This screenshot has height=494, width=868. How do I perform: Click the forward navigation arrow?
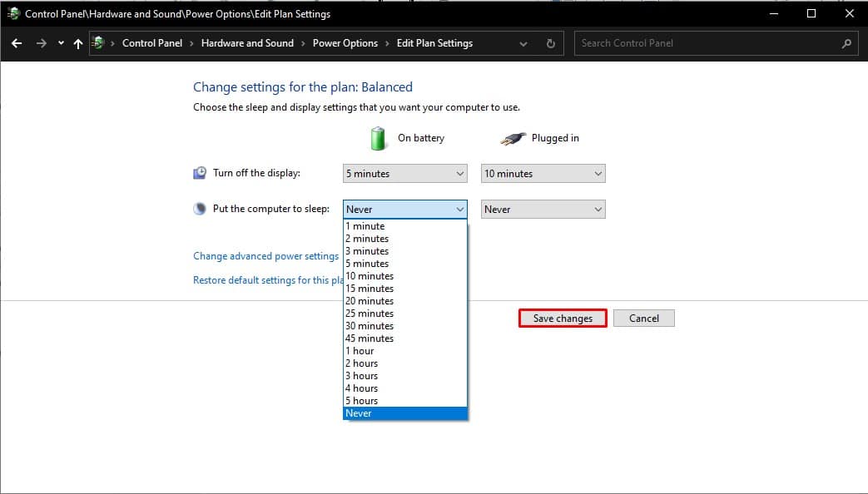[40, 42]
